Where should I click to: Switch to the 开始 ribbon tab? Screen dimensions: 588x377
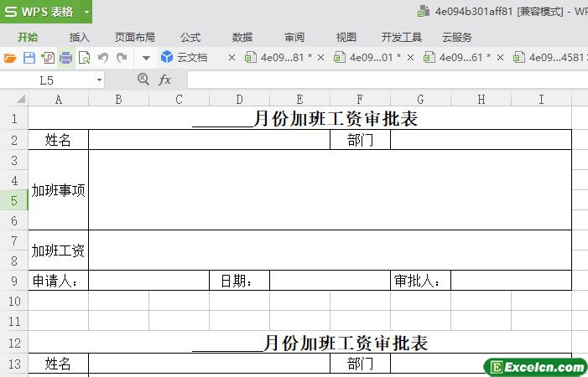pyautogui.click(x=28, y=38)
